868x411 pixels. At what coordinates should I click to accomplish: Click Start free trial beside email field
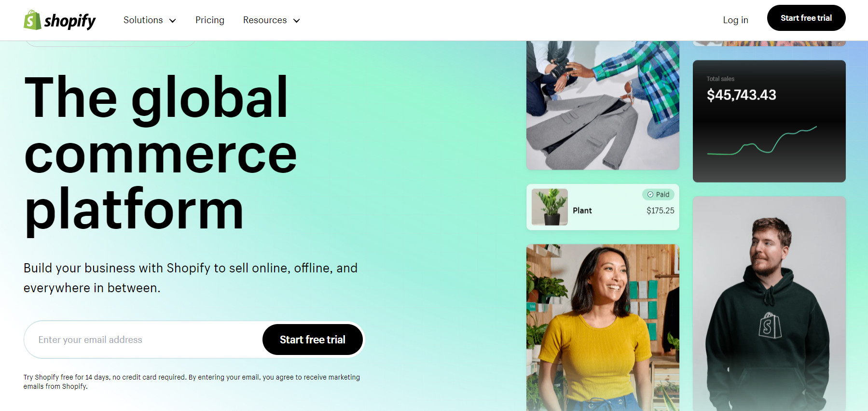click(313, 340)
